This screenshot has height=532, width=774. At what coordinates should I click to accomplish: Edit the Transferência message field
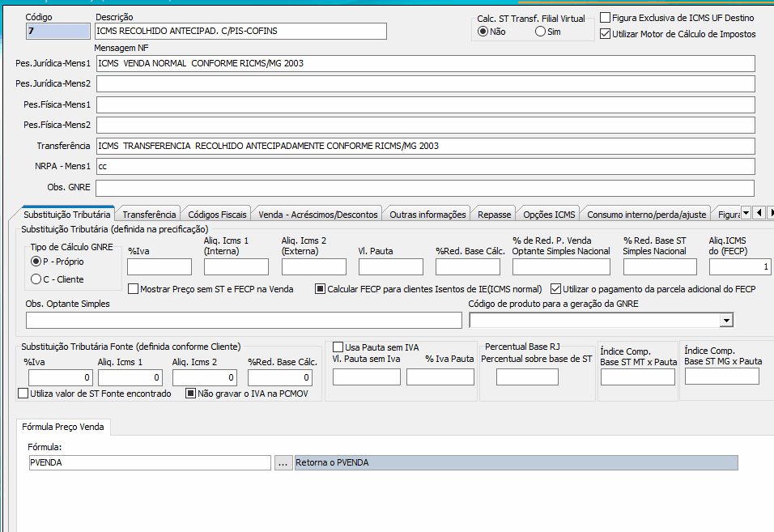click(x=426, y=146)
